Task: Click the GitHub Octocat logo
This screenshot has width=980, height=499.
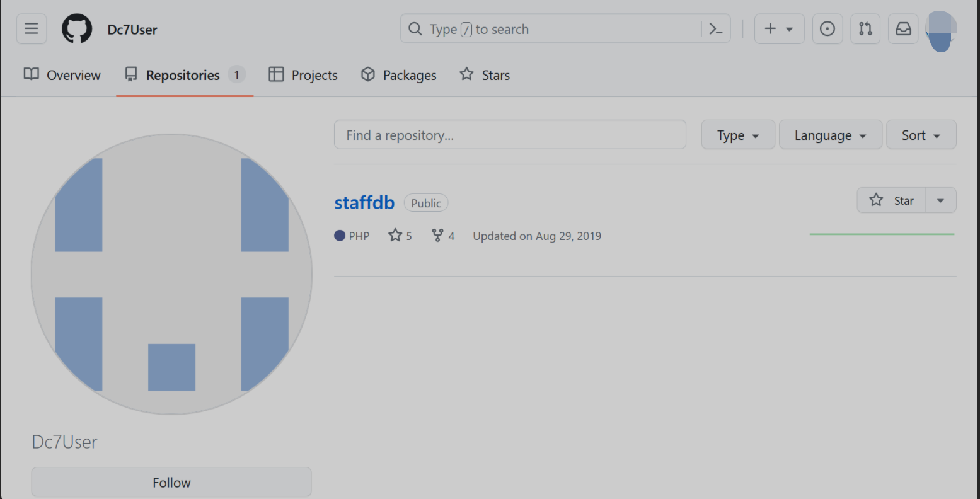Action: coord(77,29)
